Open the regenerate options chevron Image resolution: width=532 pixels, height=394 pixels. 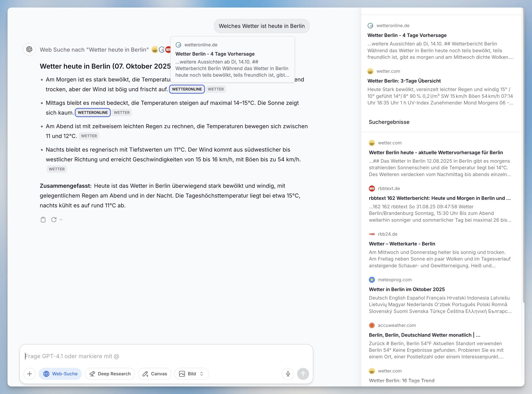point(61,220)
